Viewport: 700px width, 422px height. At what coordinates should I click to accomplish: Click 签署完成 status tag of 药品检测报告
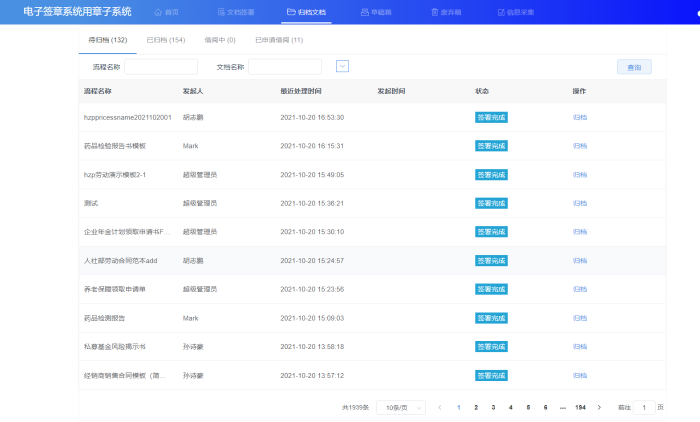pos(491,318)
